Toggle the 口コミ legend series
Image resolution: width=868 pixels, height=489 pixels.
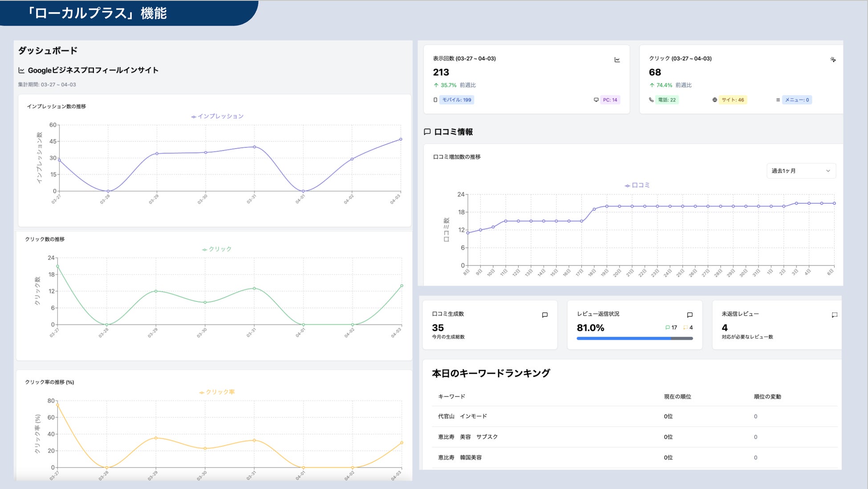(x=637, y=185)
